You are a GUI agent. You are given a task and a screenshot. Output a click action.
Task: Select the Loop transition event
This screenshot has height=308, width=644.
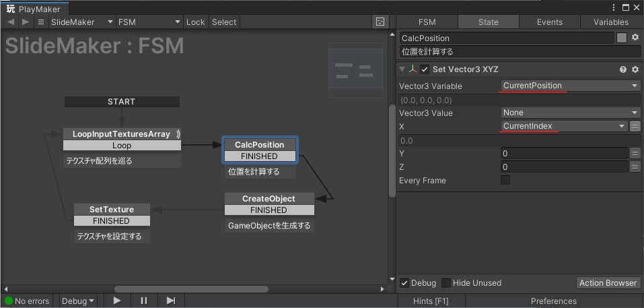pos(122,146)
